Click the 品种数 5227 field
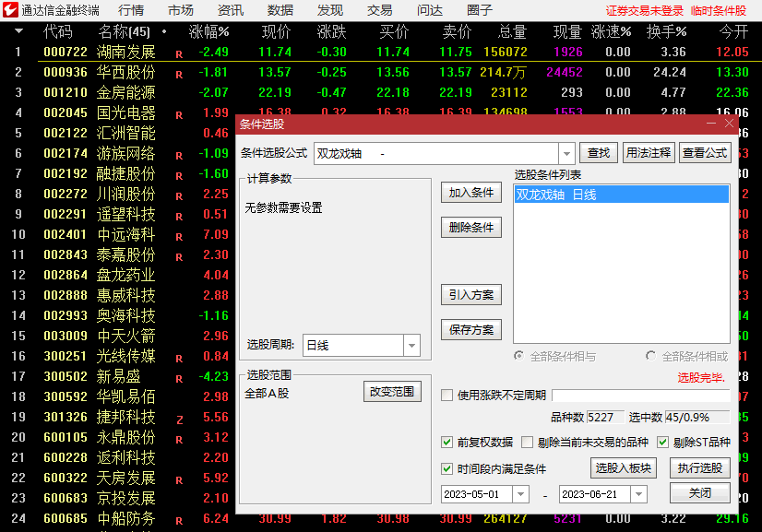This screenshot has height=532, width=762. tap(605, 418)
